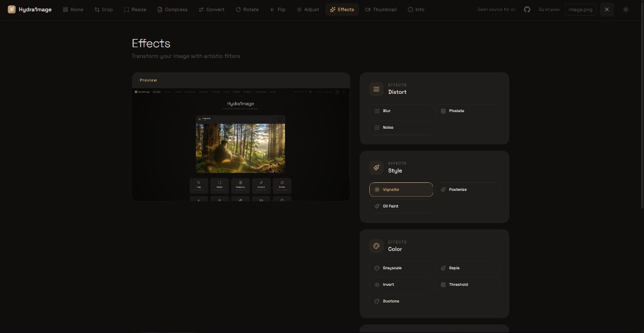Image resolution: width=644 pixels, height=333 pixels.
Task: Apply the Blur effect
Action: (401, 111)
